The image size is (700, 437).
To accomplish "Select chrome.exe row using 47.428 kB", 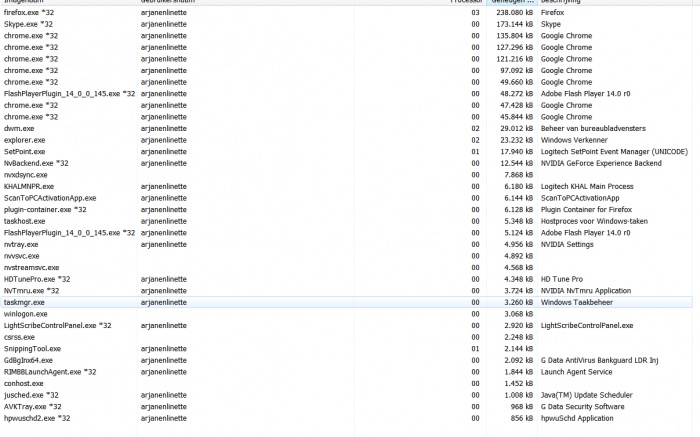I will [346, 105].
